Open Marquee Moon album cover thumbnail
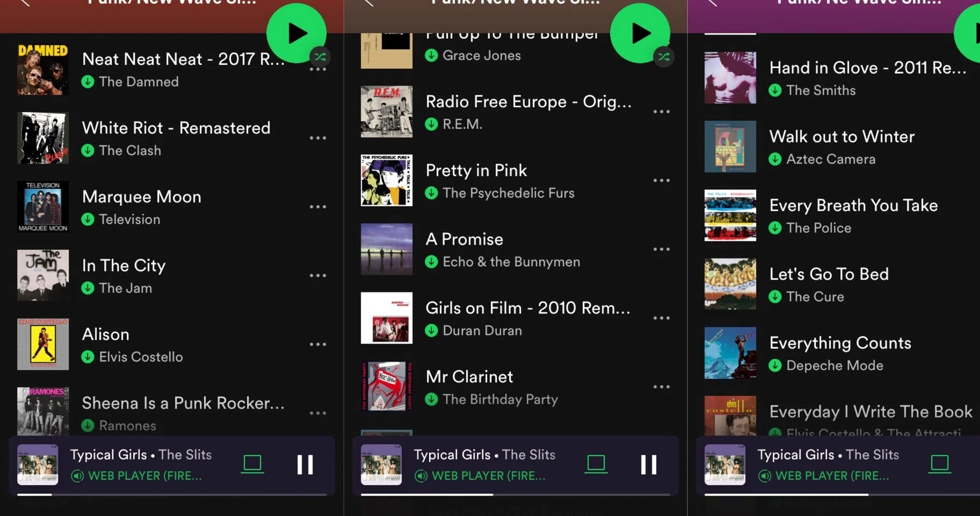This screenshot has height=516, width=980. click(43, 207)
